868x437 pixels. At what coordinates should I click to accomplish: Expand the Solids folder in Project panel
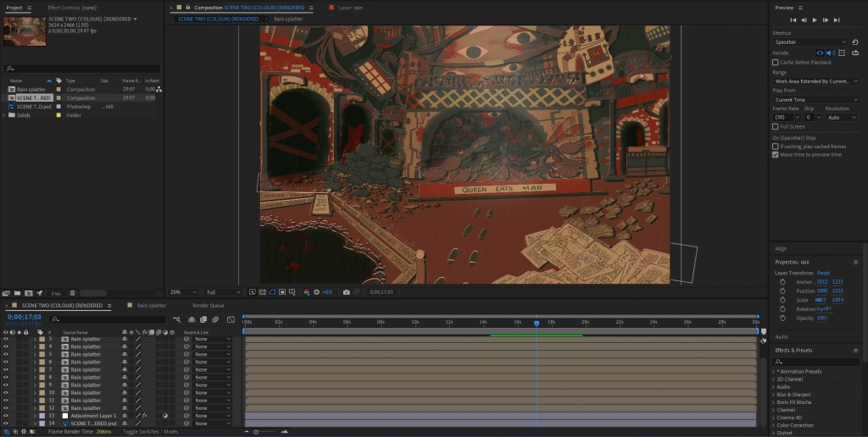[4, 115]
